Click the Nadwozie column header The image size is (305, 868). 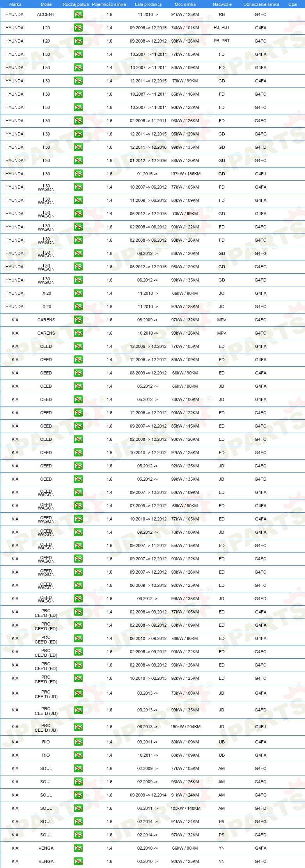pyautogui.click(x=222, y=4)
